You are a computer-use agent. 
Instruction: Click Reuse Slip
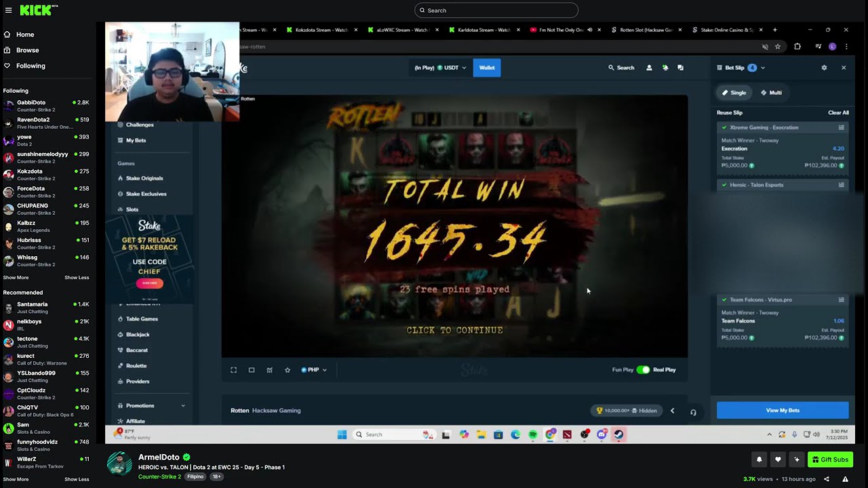click(x=730, y=113)
